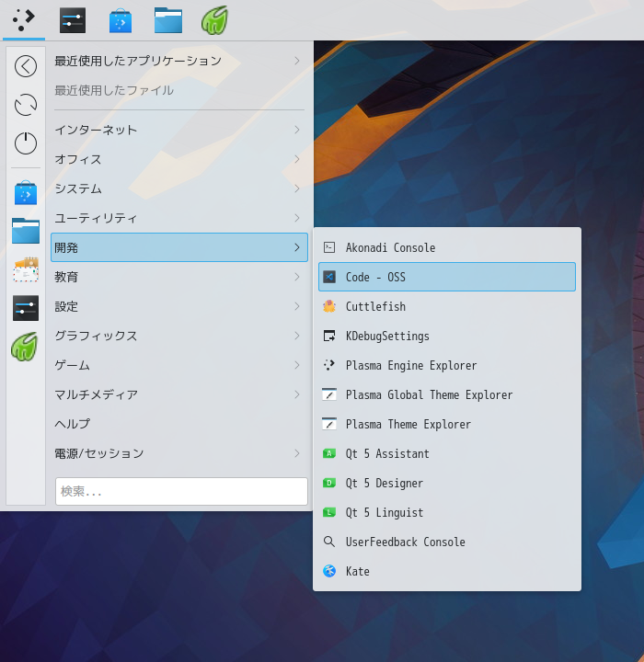Open settings sliders favorite in sidebar
The image size is (644, 662).
[26, 308]
